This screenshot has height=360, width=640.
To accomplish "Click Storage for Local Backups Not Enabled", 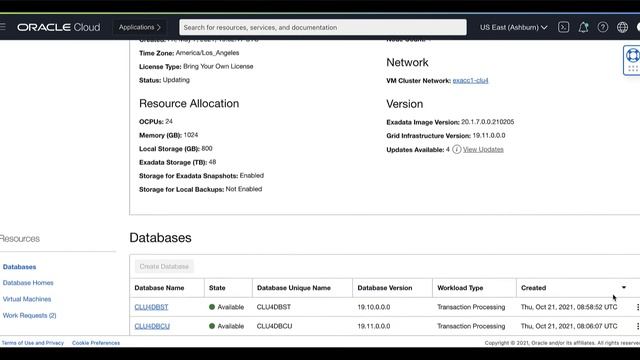I will 244,189.
